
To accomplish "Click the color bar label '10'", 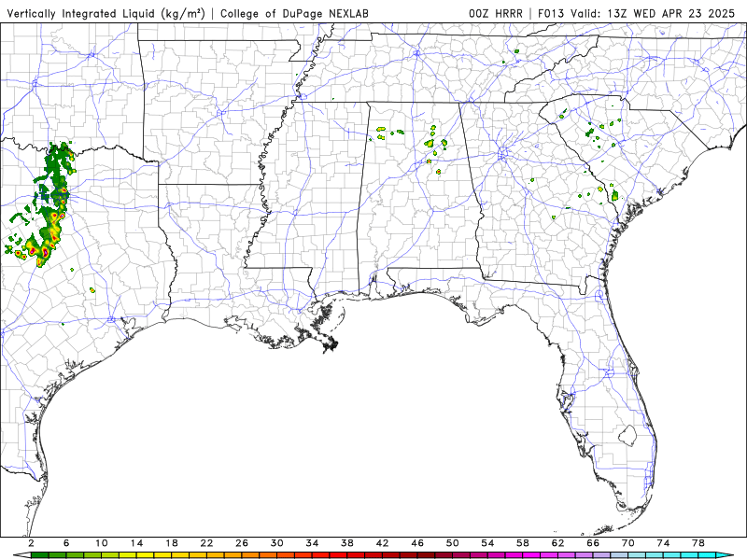I will (x=102, y=543).
